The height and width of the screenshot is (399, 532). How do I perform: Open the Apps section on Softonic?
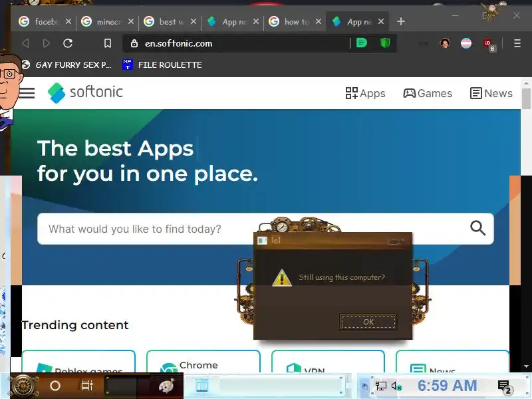point(365,93)
